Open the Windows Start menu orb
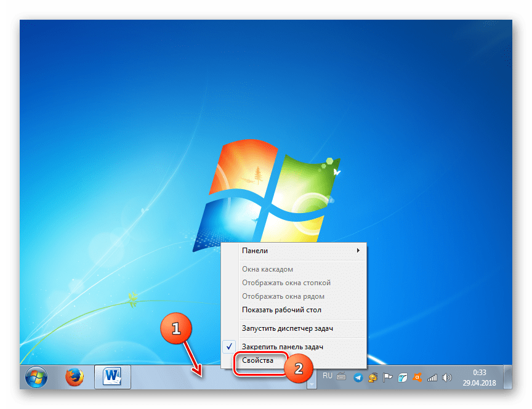 click(x=36, y=377)
